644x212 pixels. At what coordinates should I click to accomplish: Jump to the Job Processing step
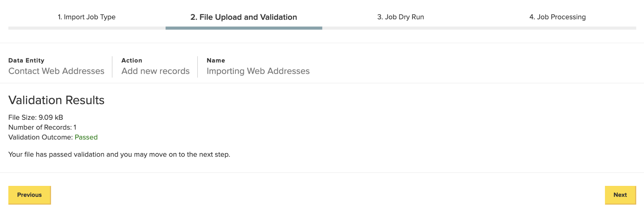pyautogui.click(x=557, y=17)
